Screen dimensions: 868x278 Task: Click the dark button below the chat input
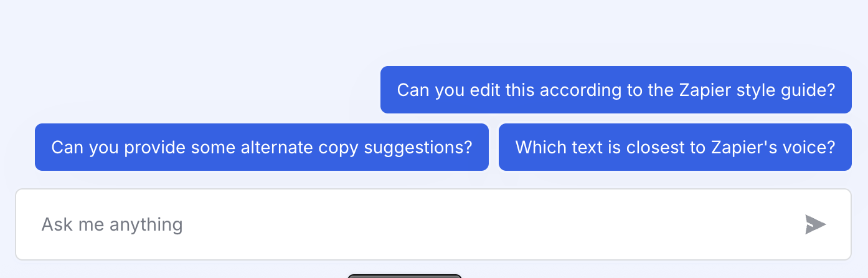click(x=404, y=276)
